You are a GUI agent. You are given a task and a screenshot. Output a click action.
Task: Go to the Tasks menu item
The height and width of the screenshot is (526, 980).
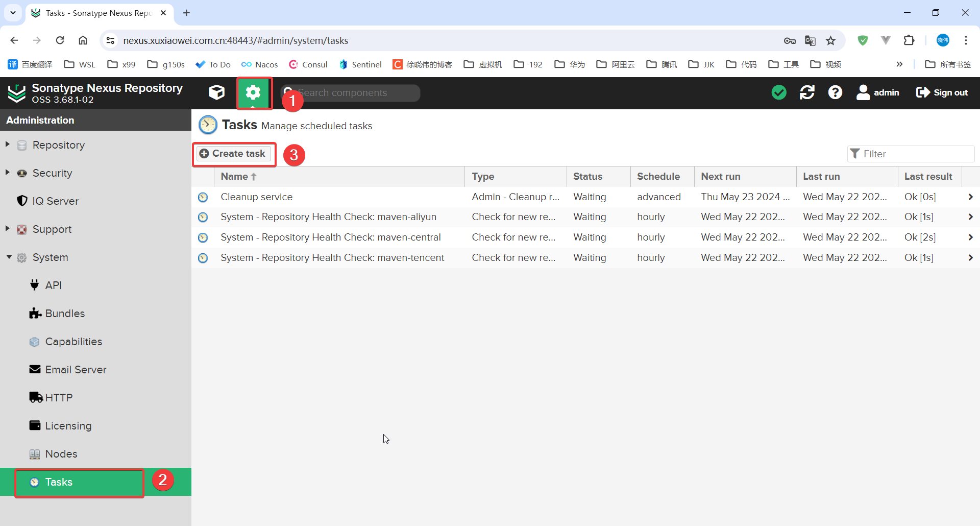pyautogui.click(x=59, y=482)
